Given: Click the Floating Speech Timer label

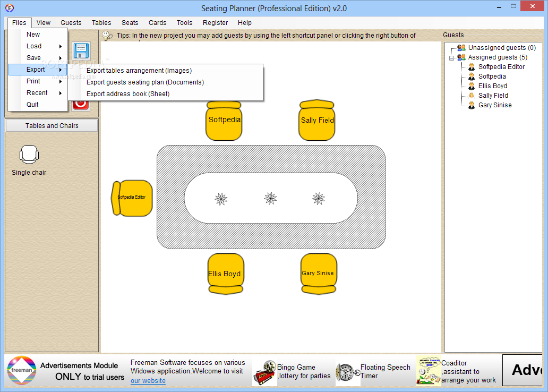Looking at the screenshot, I should coord(385,371).
